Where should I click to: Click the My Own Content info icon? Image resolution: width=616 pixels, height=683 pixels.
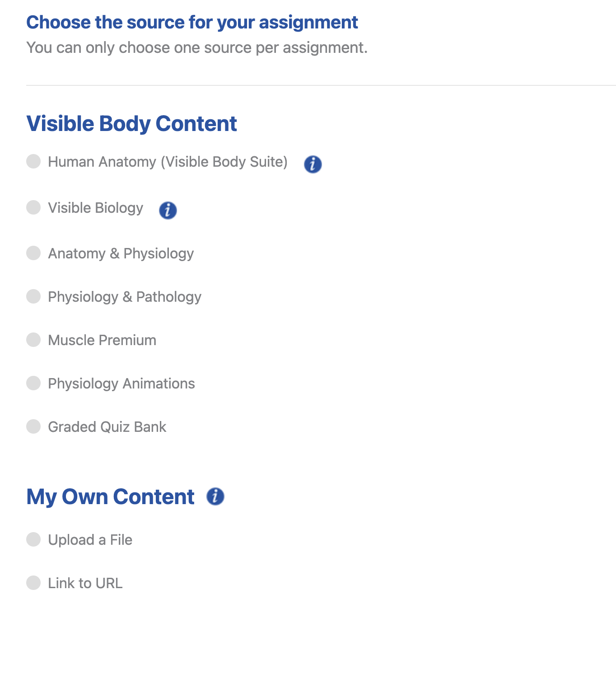pyautogui.click(x=215, y=496)
